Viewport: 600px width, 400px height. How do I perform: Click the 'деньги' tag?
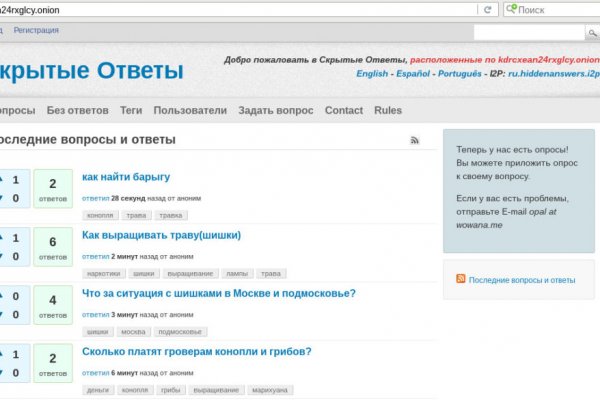(98, 390)
